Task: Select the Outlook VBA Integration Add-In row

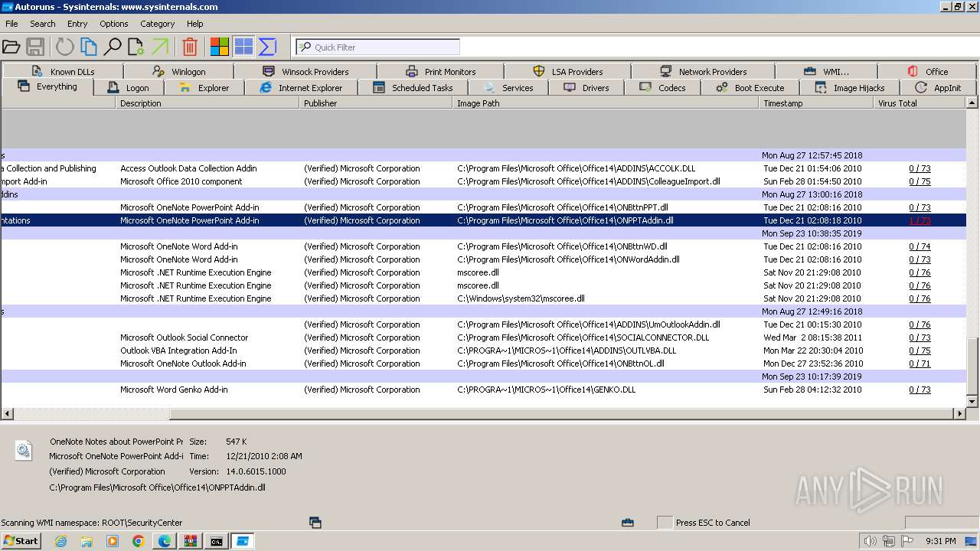Action: point(484,350)
